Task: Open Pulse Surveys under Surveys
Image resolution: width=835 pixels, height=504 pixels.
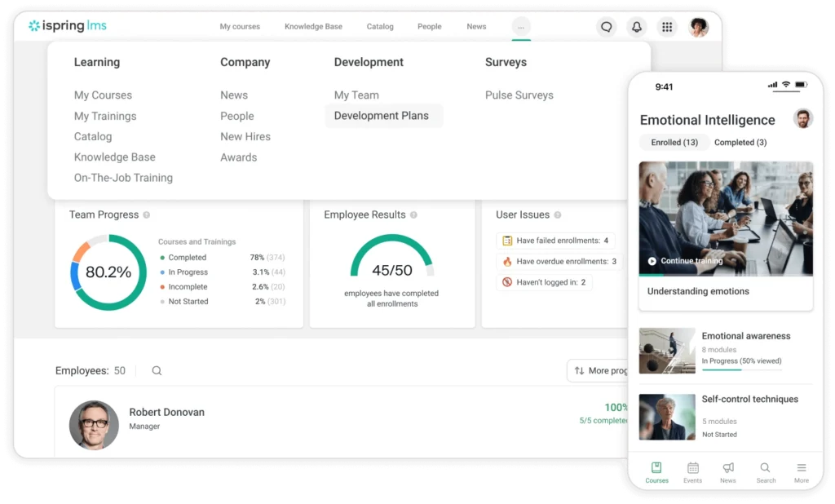Action: click(x=519, y=95)
